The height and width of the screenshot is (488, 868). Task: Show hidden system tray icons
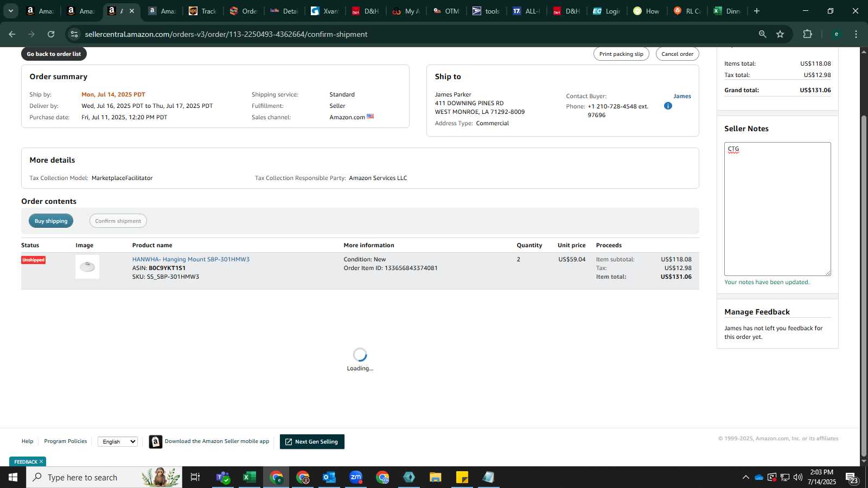745,477
